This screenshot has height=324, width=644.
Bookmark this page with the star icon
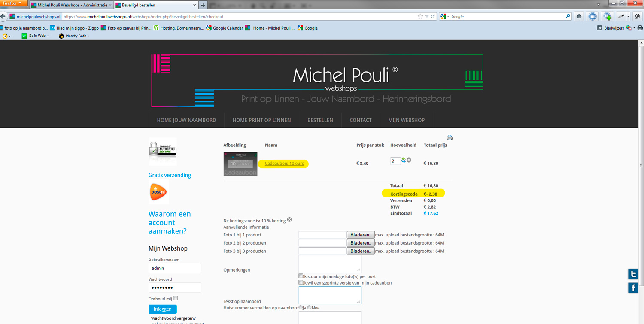(x=420, y=16)
